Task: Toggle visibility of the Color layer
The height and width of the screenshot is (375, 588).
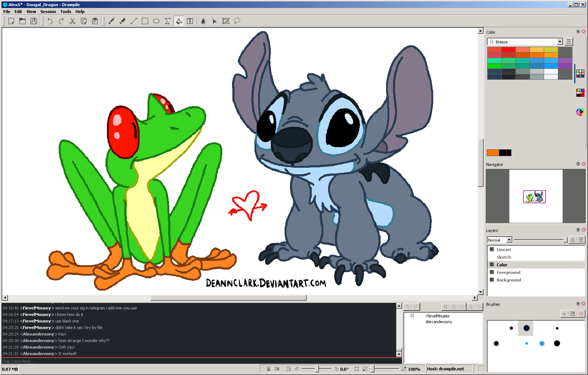Action: (x=492, y=264)
